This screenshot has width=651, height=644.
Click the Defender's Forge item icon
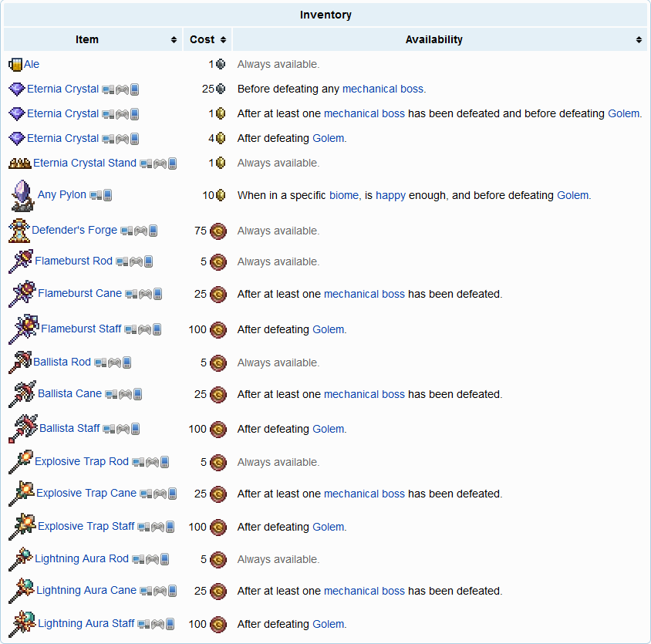pos(19,231)
